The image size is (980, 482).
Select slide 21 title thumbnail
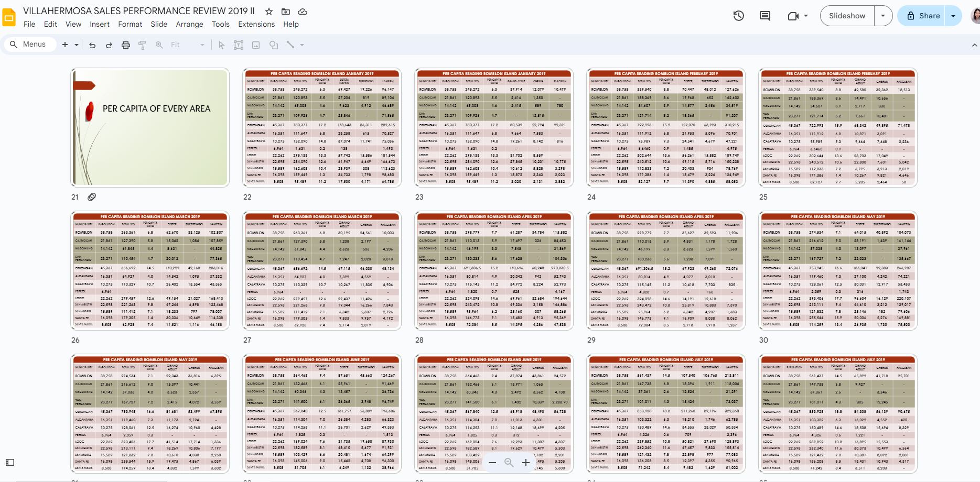[150, 127]
